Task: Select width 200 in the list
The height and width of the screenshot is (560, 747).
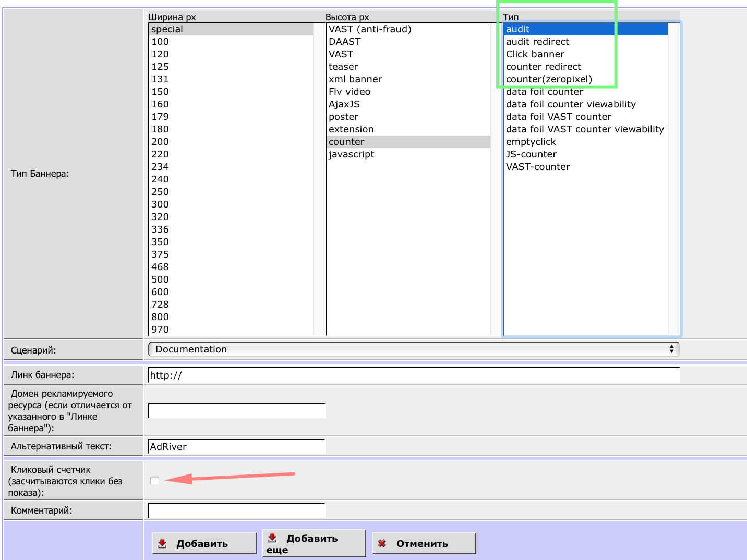Action: point(231,142)
